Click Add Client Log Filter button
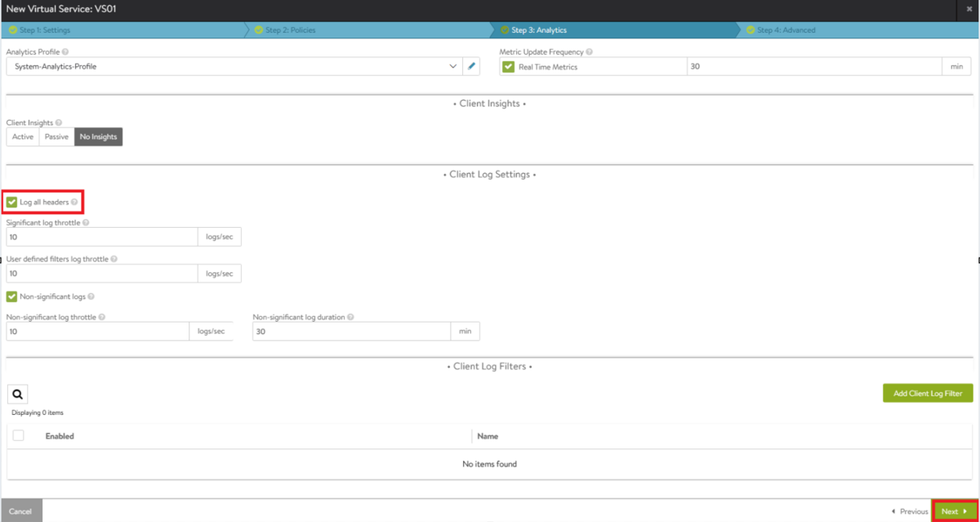 click(928, 394)
